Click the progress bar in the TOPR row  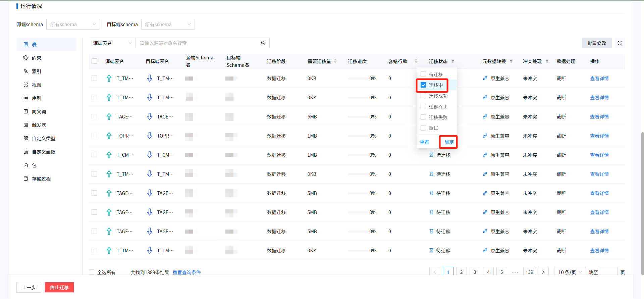tap(357, 136)
